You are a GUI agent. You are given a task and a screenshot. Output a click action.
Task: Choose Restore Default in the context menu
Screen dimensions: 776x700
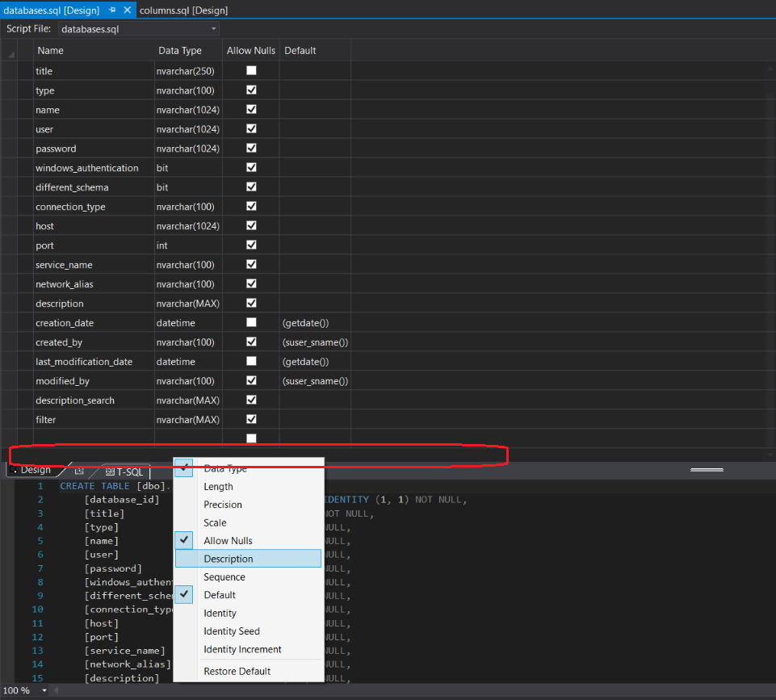[249, 671]
